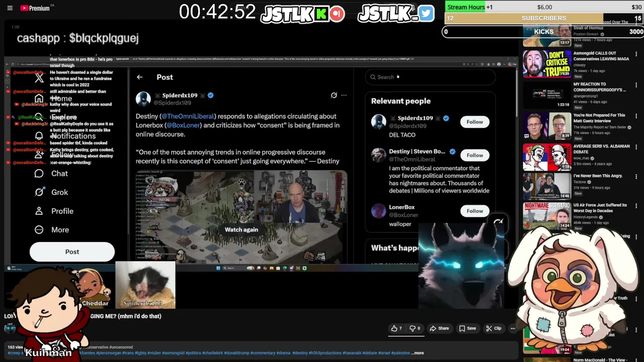
Task: Open the @BoxLoner mention link
Action: pos(184,125)
